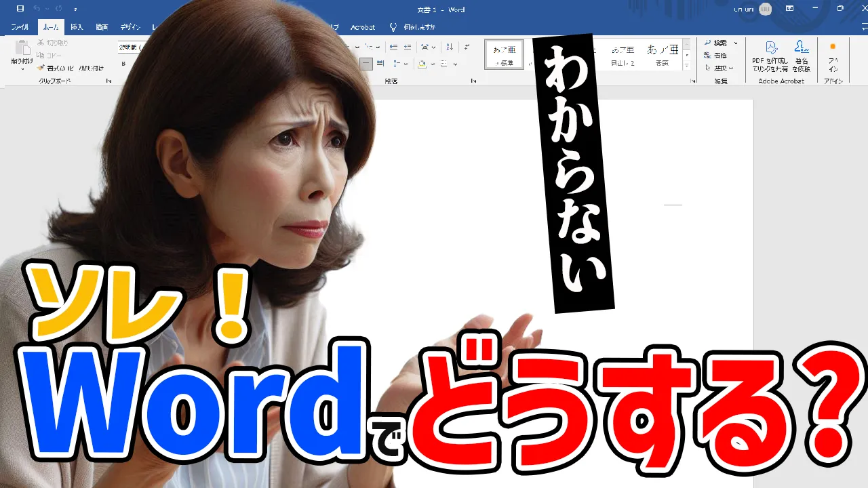Open the File (ファイル) tab
Viewport: 868px width, 488px height.
(20, 27)
